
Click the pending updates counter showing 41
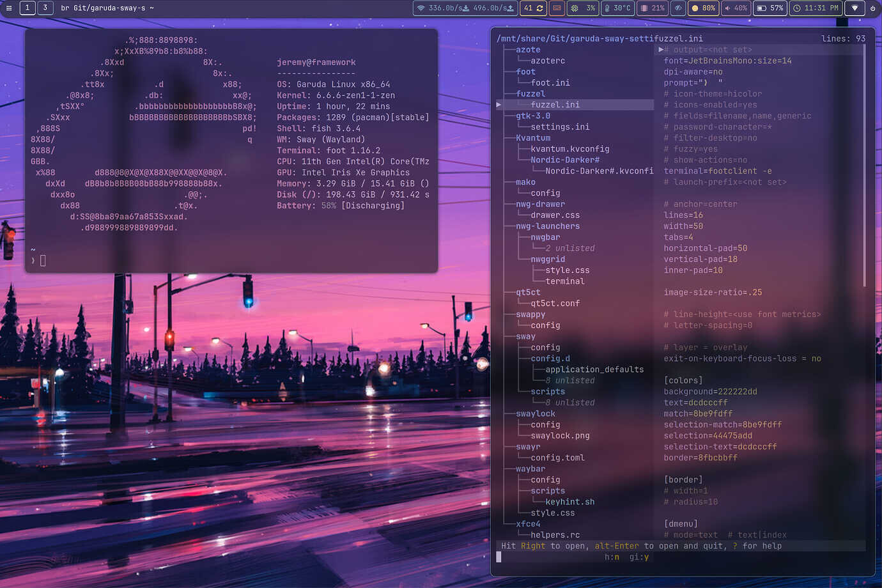(x=533, y=8)
